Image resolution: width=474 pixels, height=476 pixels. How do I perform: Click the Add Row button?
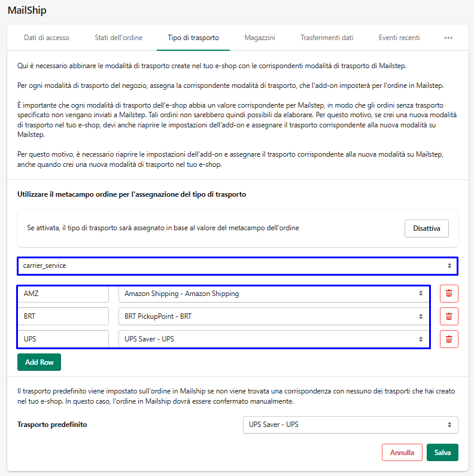[39, 362]
